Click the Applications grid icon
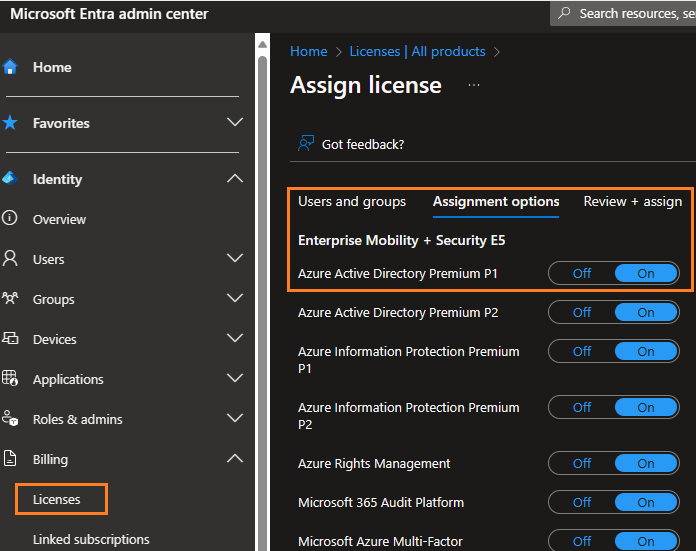696x551 pixels. [10, 378]
